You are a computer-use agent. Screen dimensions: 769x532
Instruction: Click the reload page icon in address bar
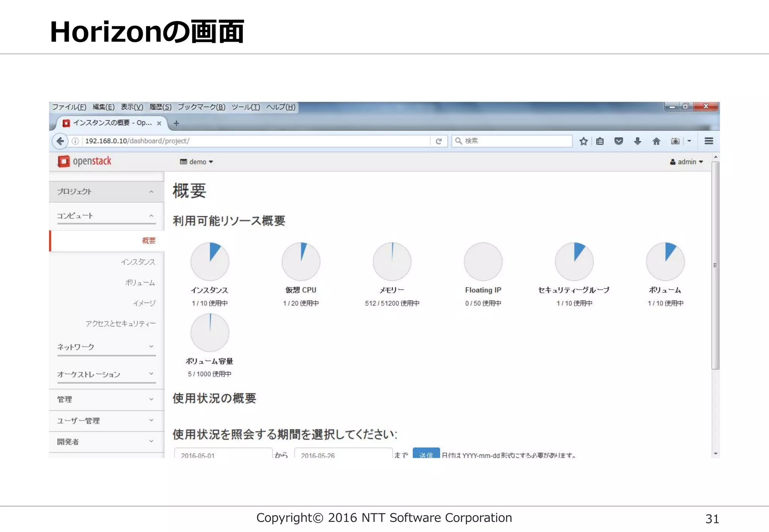[438, 141]
